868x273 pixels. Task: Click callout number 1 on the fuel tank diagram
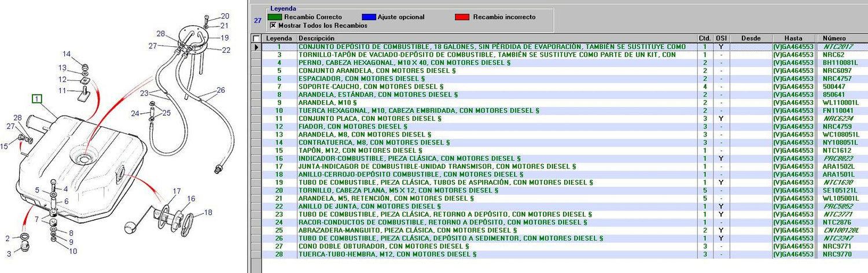tap(37, 99)
